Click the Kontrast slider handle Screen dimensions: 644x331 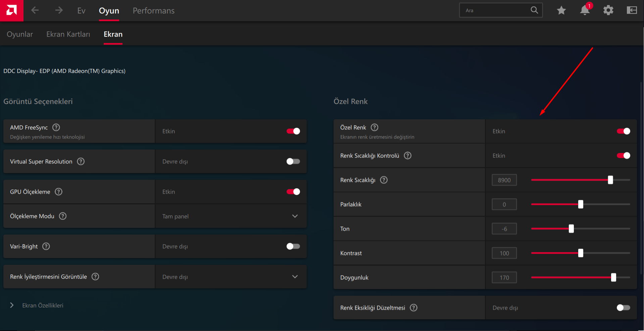tap(581, 253)
